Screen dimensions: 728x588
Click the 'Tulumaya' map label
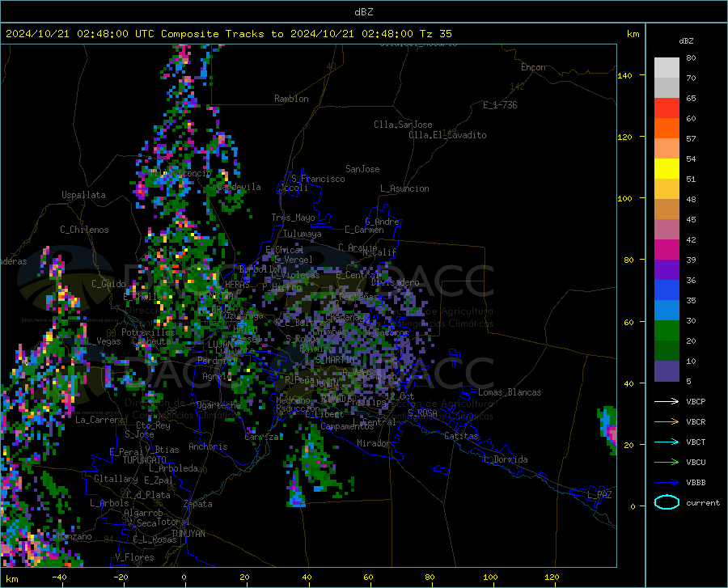point(303,234)
